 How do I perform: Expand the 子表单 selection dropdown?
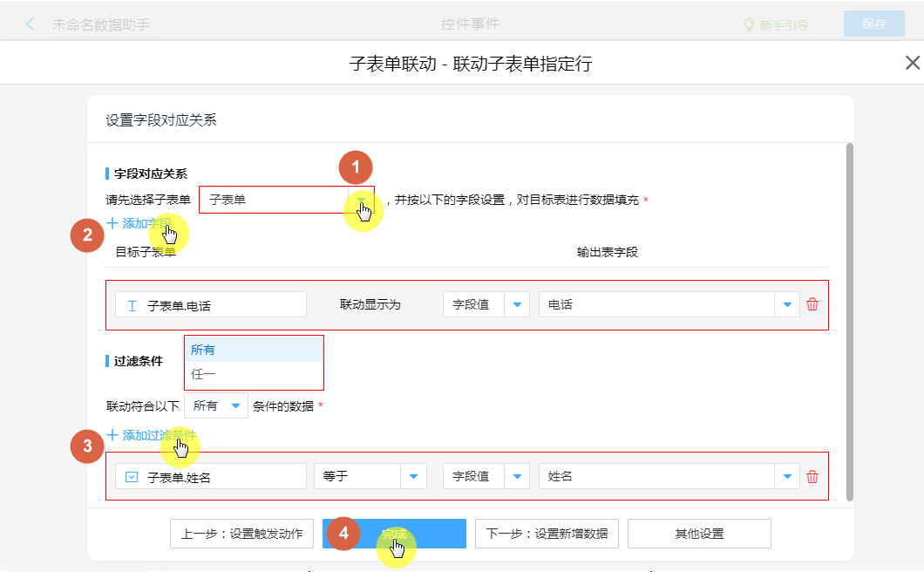pyautogui.click(x=362, y=200)
